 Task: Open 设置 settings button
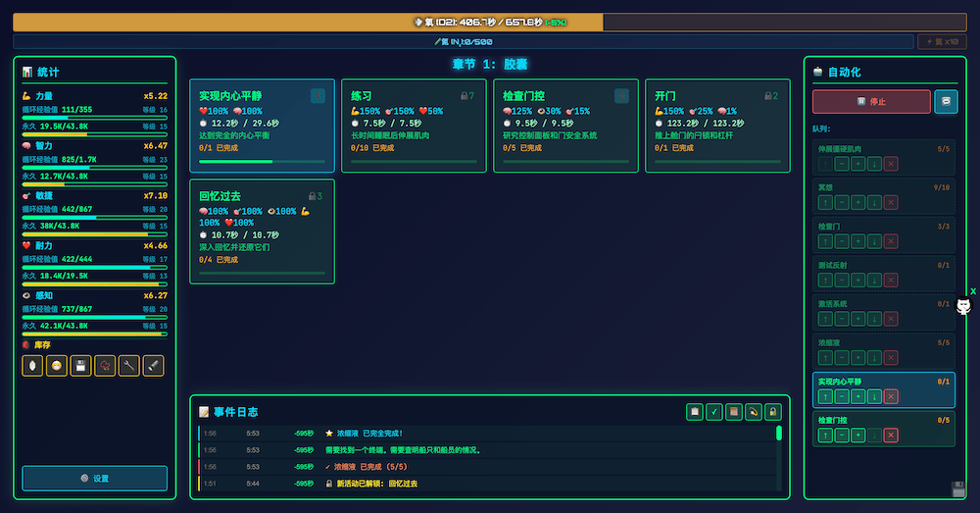[x=95, y=478]
